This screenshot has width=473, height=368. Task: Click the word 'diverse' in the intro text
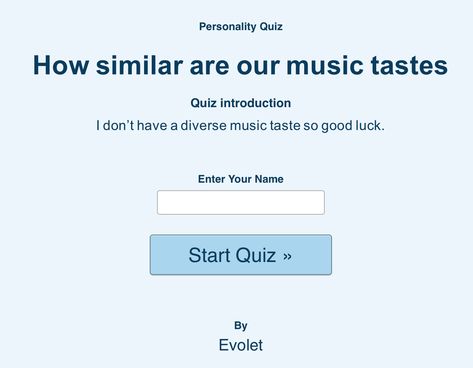203,126
